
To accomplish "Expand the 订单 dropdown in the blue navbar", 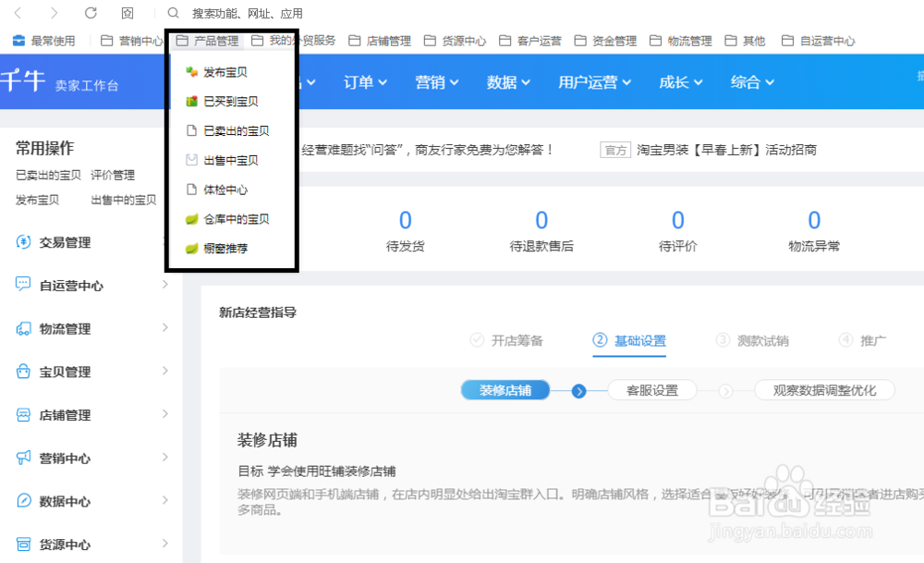I will coord(364,82).
